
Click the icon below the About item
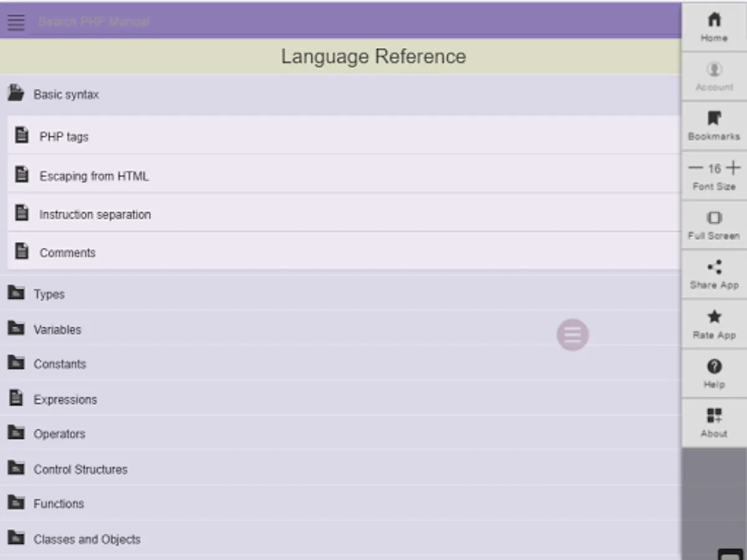(731, 554)
